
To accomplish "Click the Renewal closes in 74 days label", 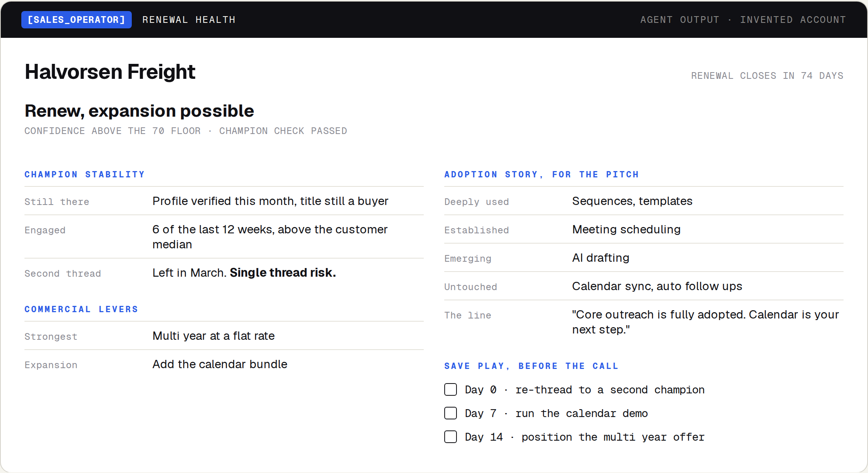I will point(767,76).
